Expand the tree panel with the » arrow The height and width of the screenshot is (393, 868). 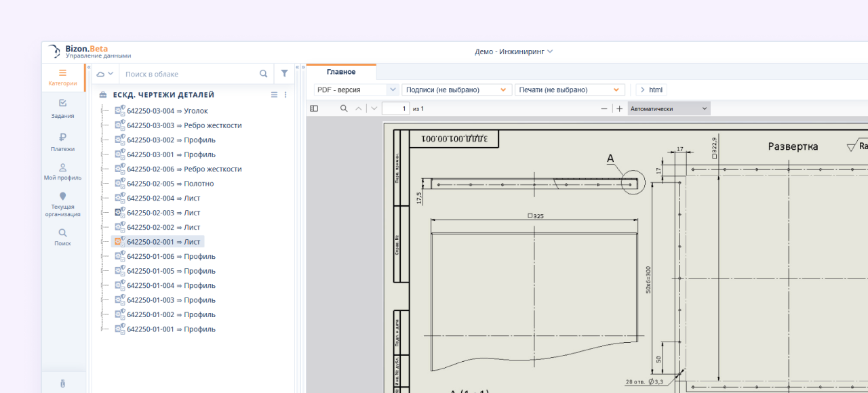click(302, 67)
